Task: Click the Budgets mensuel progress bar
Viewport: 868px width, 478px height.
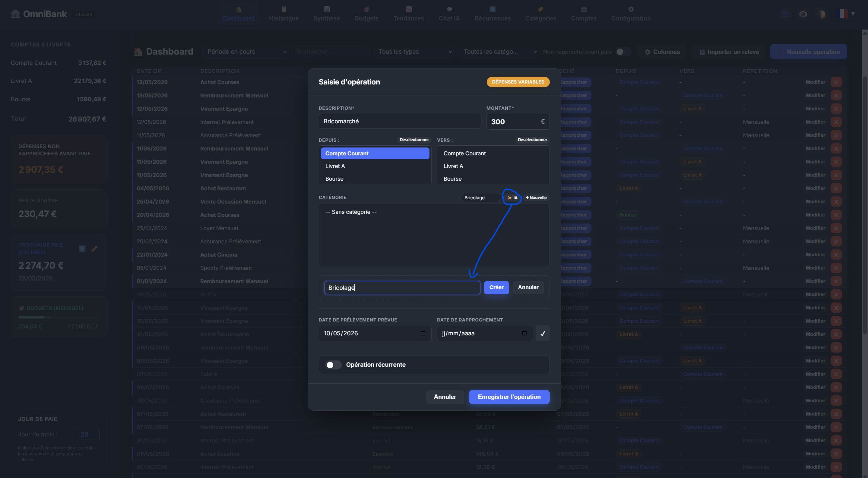Action: tap(59, 317)
